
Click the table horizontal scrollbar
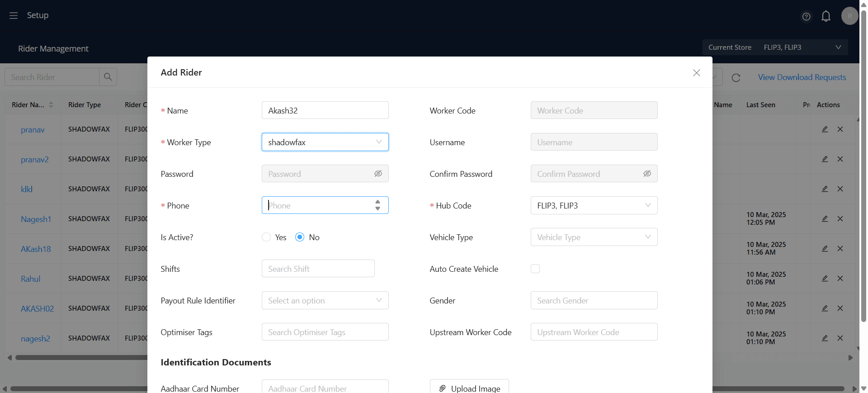point(81,357)
